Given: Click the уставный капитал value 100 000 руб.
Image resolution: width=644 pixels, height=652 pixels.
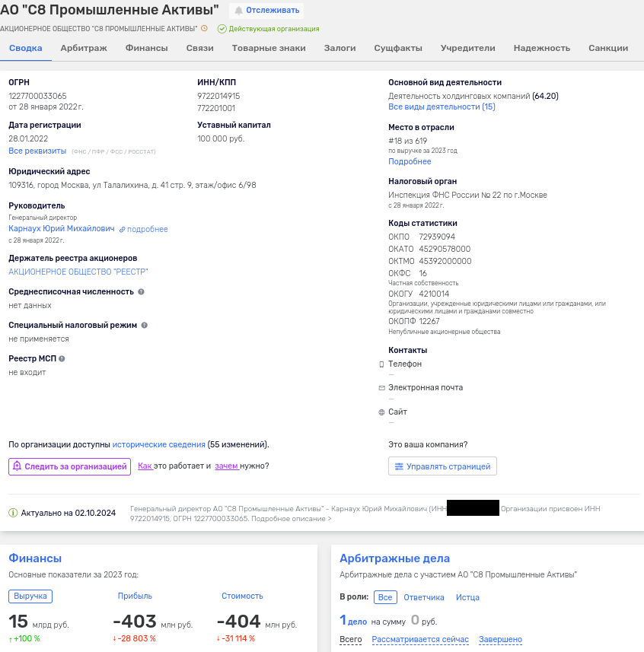Looking at the screenshot, I should 221,138.
